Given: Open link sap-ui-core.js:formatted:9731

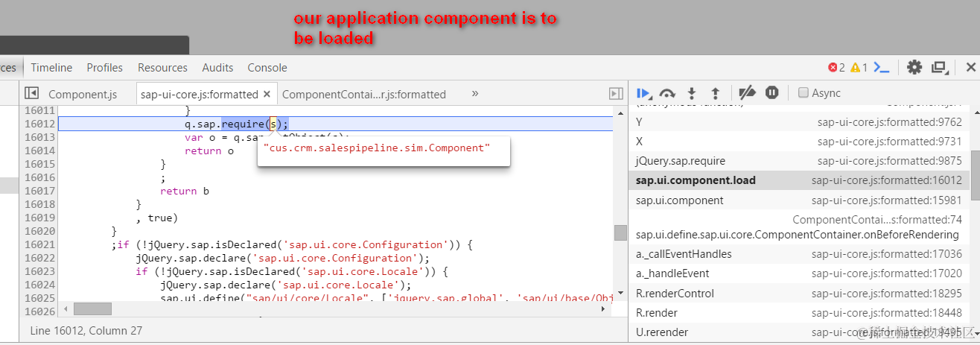Looking at the screenshot, I should [x=890, y=141].
